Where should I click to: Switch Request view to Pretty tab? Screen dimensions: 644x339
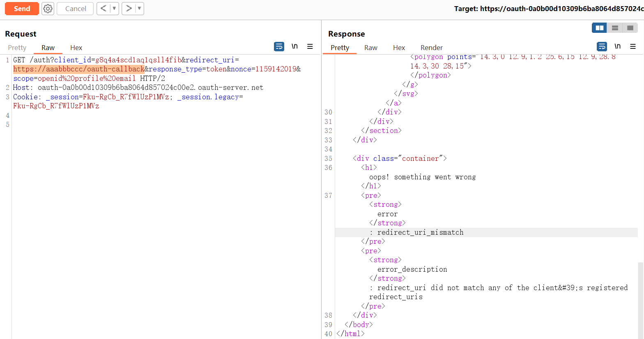point(17,48)
